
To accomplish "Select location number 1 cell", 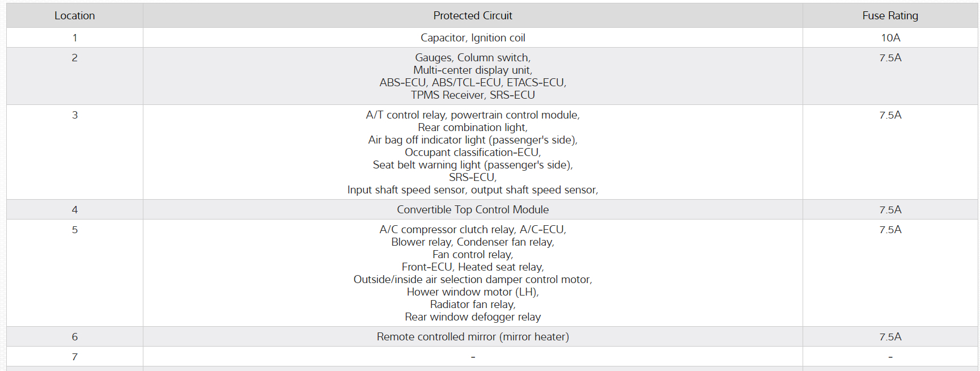I will tap(74, 38).
